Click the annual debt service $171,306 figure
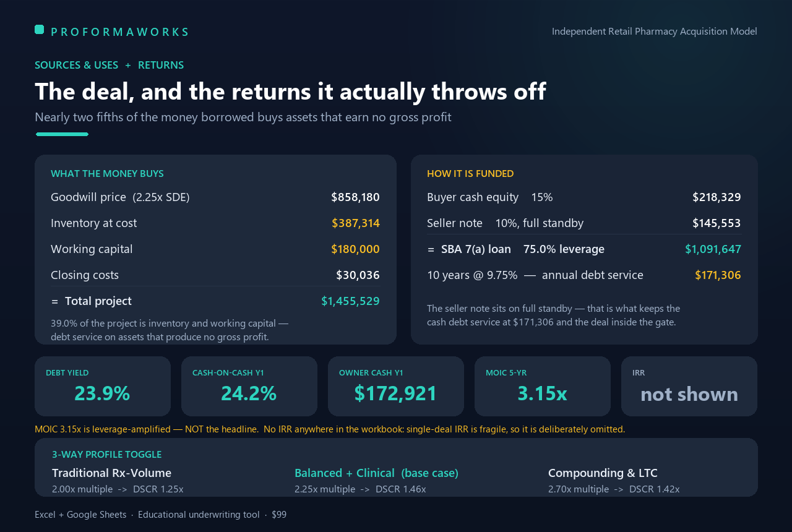792x532 pixels. click(718, 275)
